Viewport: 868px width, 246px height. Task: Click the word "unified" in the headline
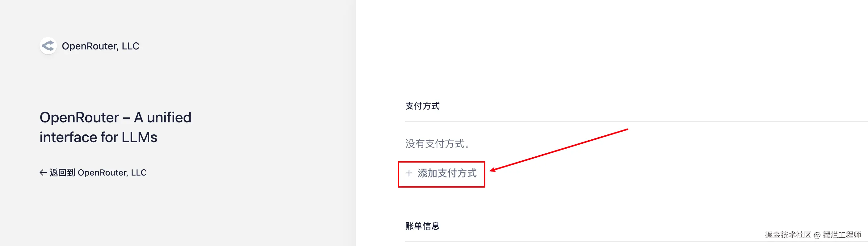[x=169, y=118]
